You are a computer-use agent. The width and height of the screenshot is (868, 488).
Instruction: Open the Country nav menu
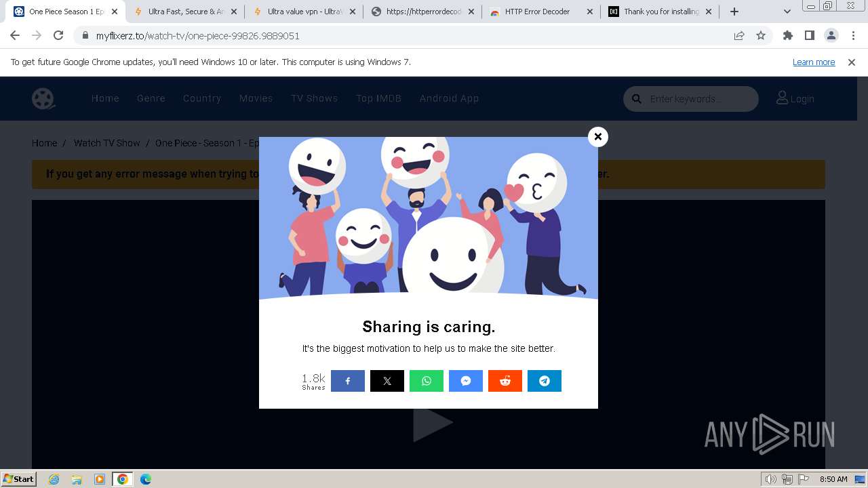202,98
